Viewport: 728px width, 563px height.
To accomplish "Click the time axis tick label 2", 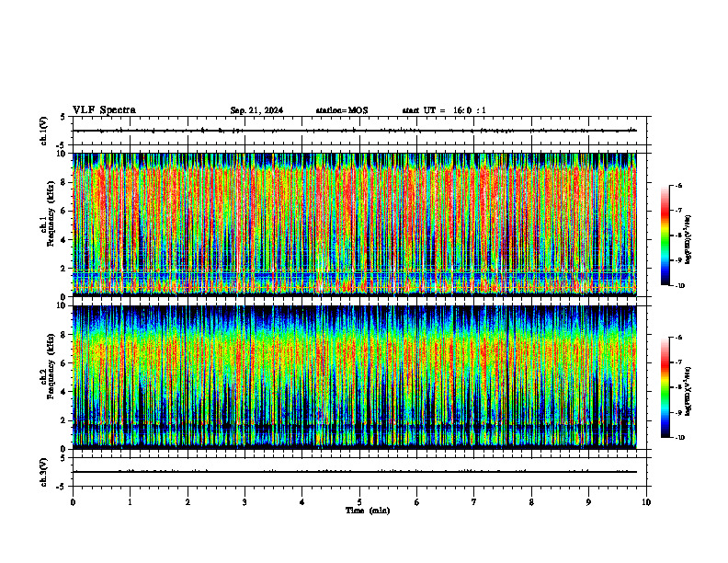I will (x=188, y=502).
